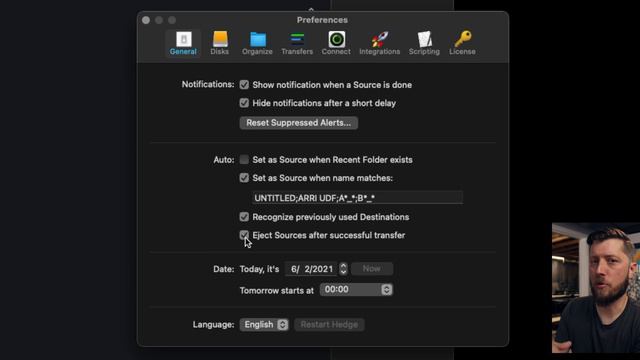Open the License key icon

point(462,43)
